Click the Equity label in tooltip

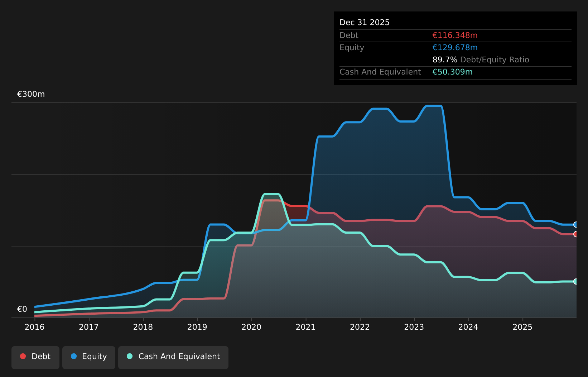pyautogui.click(x=352, y=48)
